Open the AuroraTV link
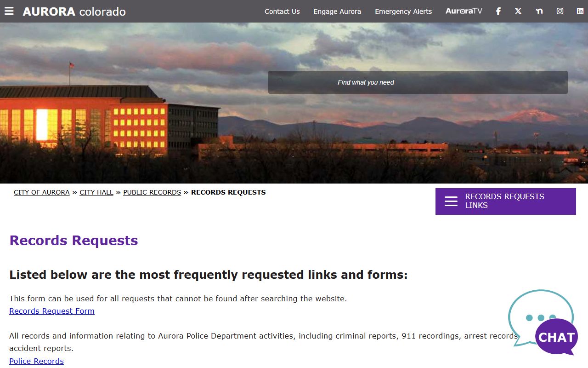The height and width of the screenshot is (368, 588). pyautogui.click(x=464, y=11)
